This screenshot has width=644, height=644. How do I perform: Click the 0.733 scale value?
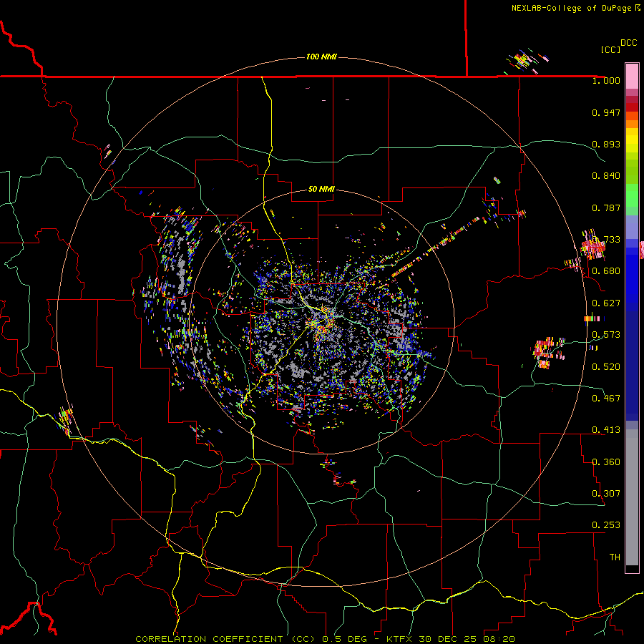606,240
